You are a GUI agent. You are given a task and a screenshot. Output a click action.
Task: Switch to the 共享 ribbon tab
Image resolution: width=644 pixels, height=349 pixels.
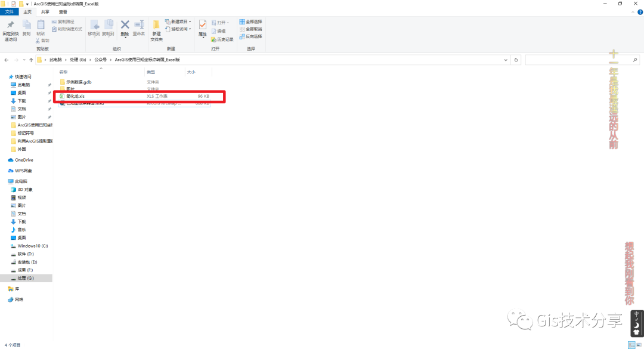tap(45, 12)
